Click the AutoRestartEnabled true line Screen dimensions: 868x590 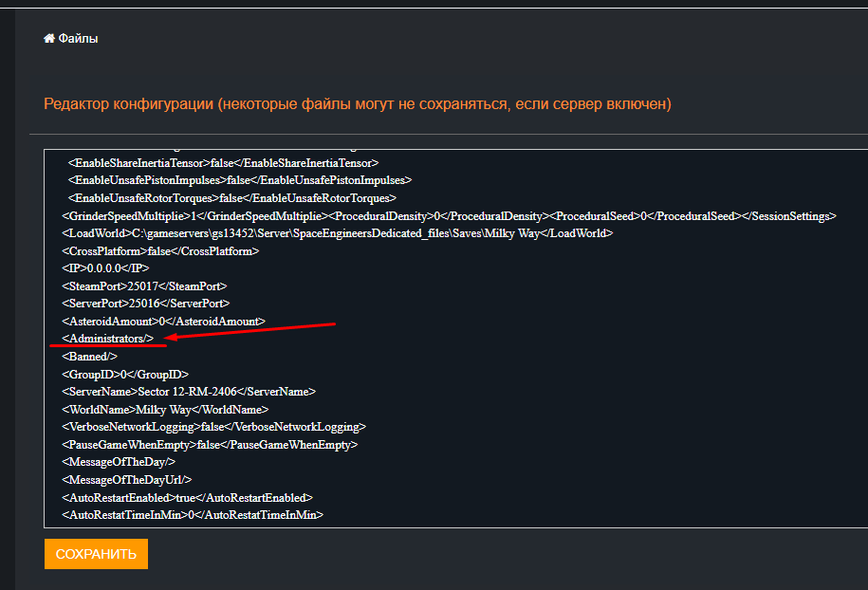(x=187, y=497)
